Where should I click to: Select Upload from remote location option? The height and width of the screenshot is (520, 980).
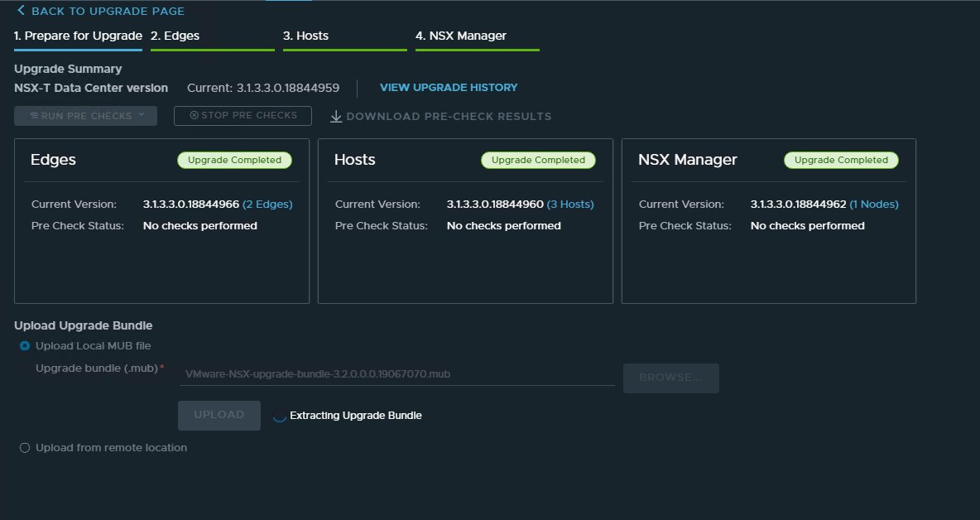25,447
